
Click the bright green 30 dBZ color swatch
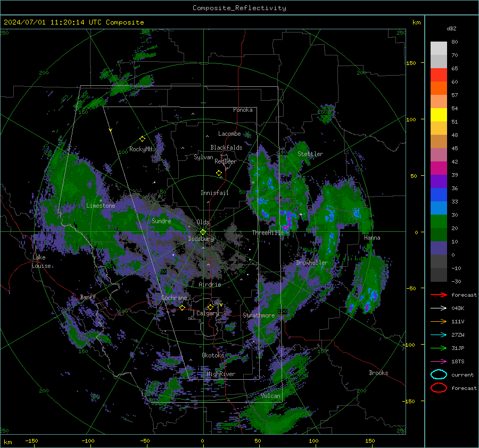pos(439,221)
